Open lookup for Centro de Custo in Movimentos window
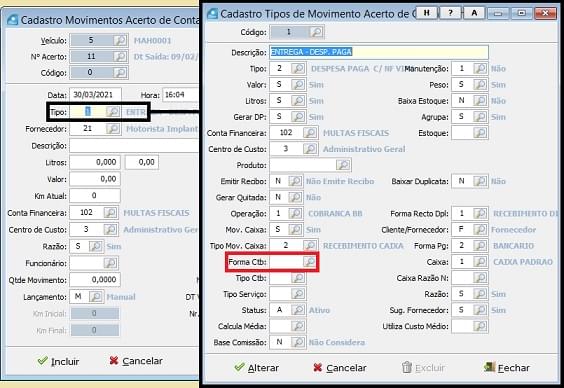Image resolution: width=564 pixels, height=388 pixels. [x=110, y=229]
